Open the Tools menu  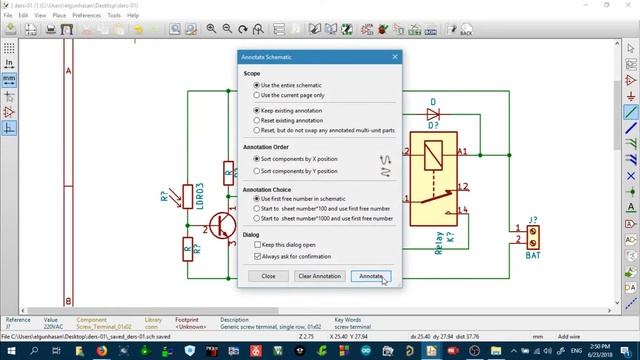point(114,16)
